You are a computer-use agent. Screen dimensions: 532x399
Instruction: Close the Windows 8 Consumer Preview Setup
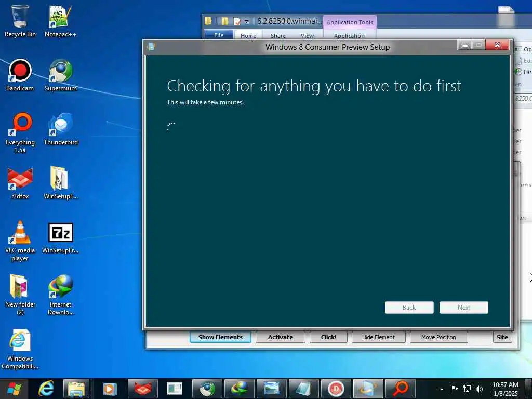click(x=497, y=45)
